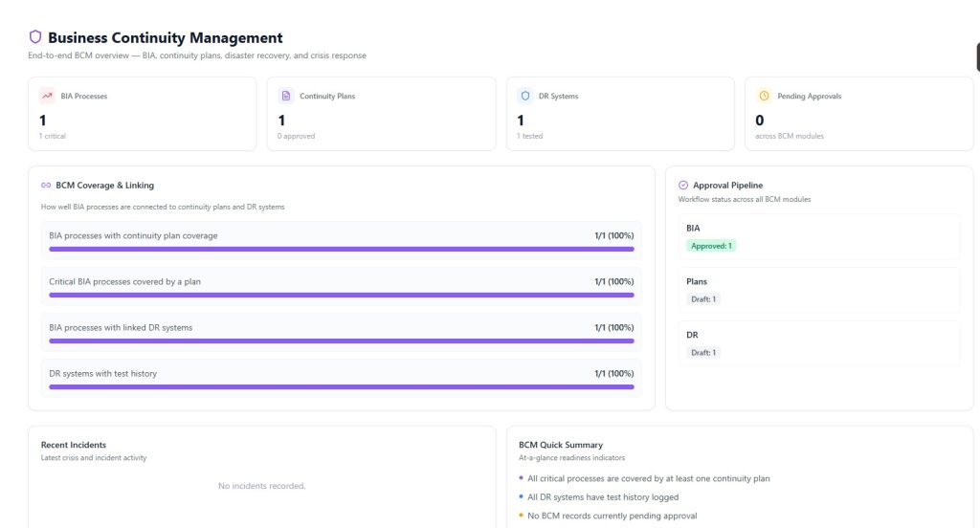Screen dimensions: 980x528
Task: Click the checkmark icon beside Approval Pipeline
Action: (683, 185)
